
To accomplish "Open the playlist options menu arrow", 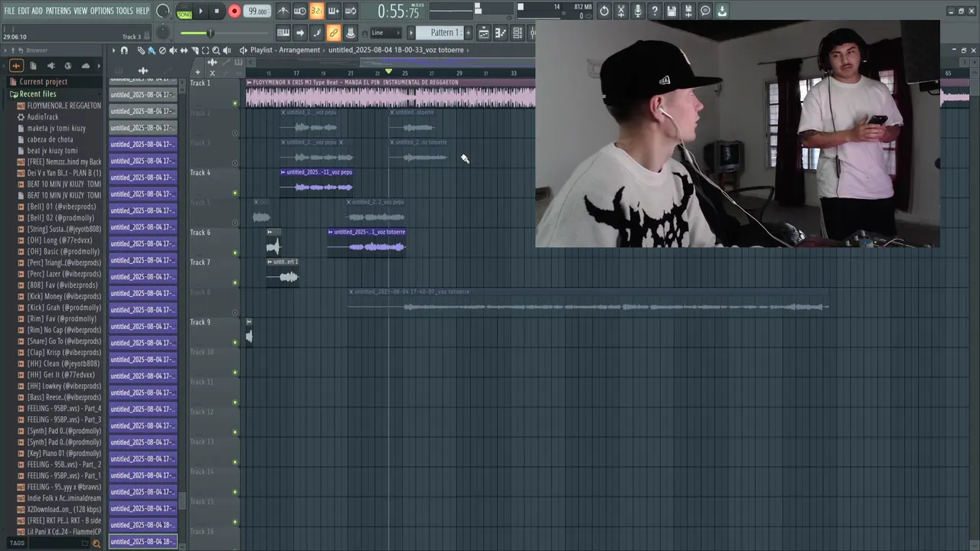I will (x=113, y=51).
